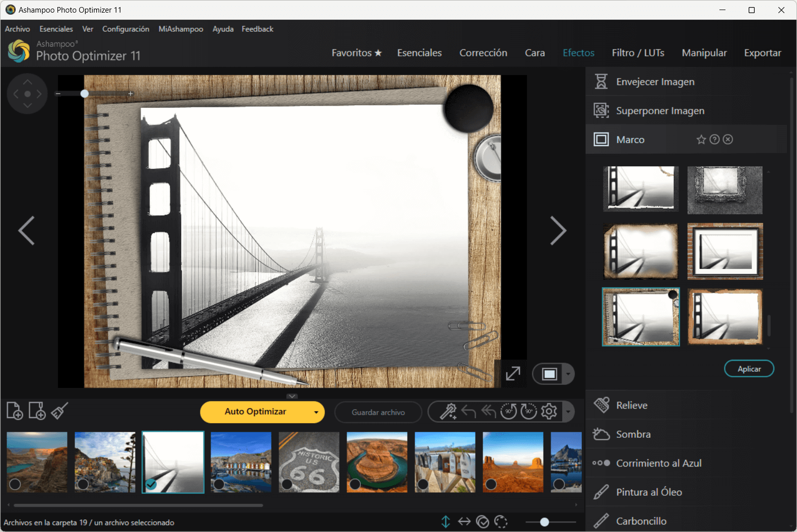Expand the view mode dropdown arrow
The width and height of the screenshot is (797, 532).
568,374
